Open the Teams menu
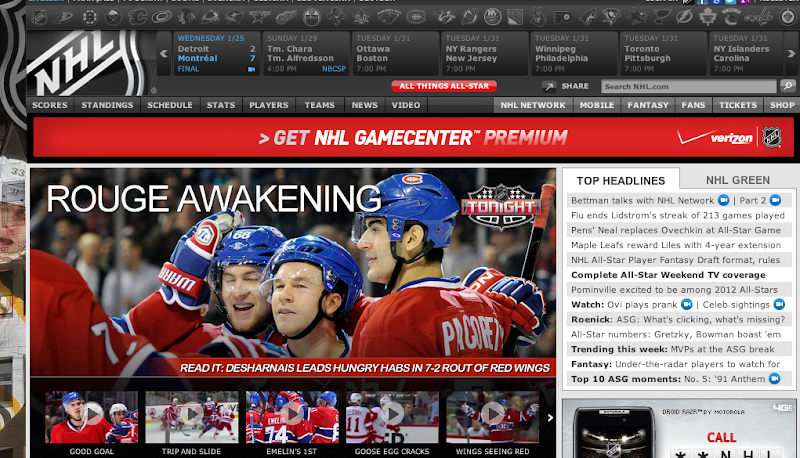Image resolution: width=800 pixels, height=458 pixels. pos(320,105)
